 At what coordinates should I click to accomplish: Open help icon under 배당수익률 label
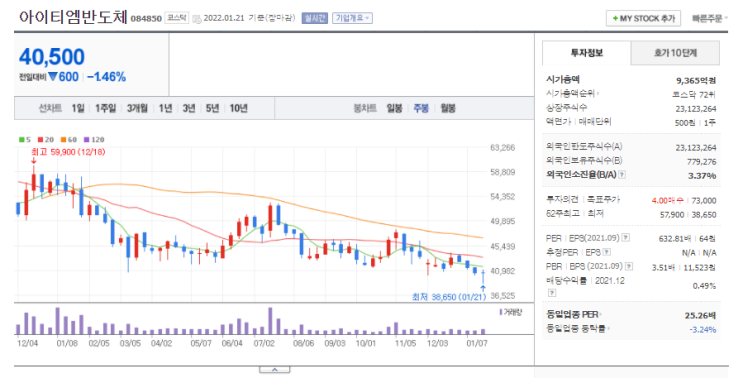point(552,293)
